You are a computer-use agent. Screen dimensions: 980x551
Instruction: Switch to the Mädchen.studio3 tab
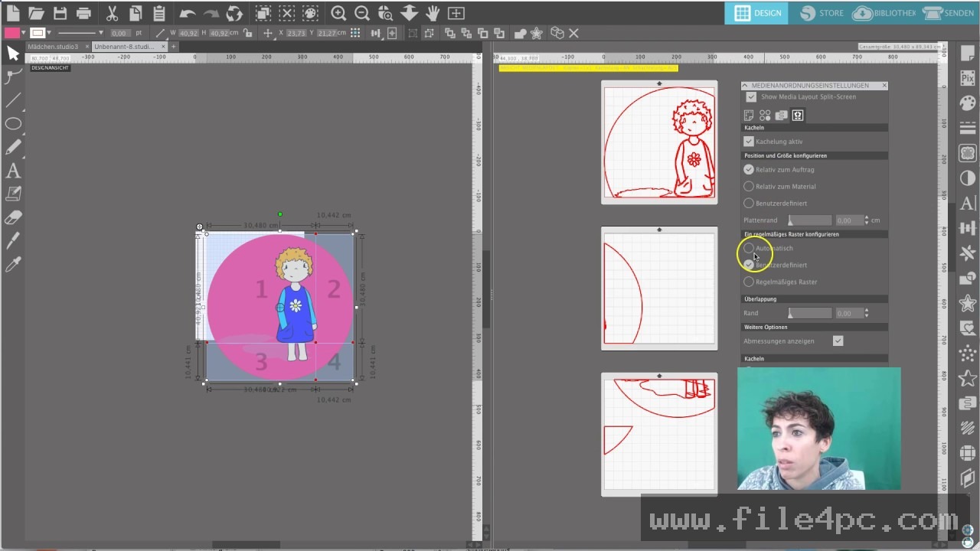tap(54, 47)
